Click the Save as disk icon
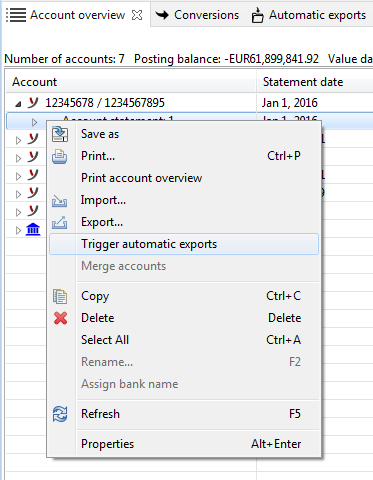This screenshot has height=480, width=373. tap(60, 134)
